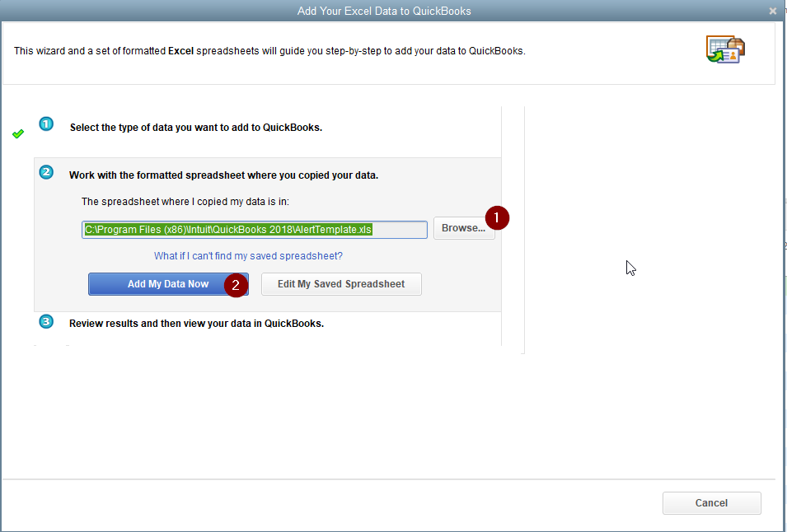The width and height of the screenshot is (787, 532).
Task: Select step 1 'Select the type of data' heading
Action: click(x=196, y=128)
